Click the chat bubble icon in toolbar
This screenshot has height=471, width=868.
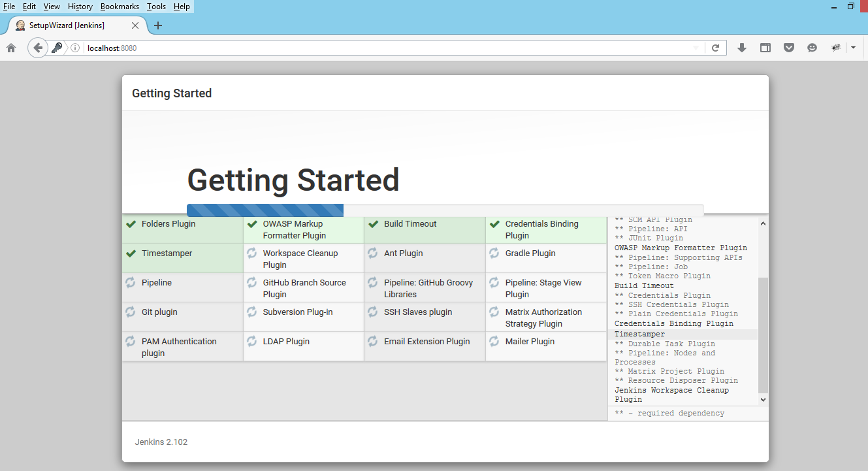click(x=812, y=47)
